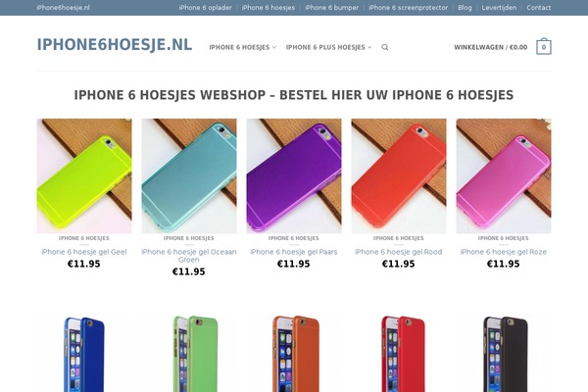Go to the iPhone 6 oplader page
588x392 pixels.
(205, 8)
